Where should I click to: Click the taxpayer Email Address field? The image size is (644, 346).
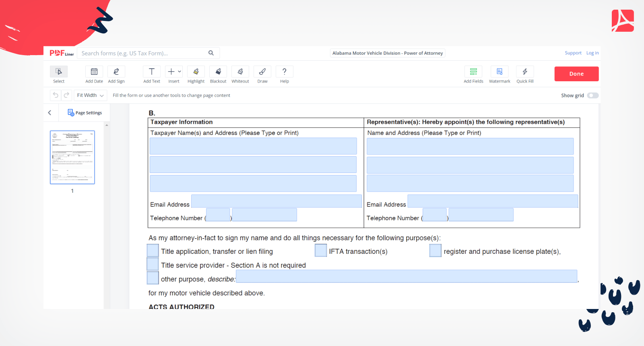[x=277, y=201]
